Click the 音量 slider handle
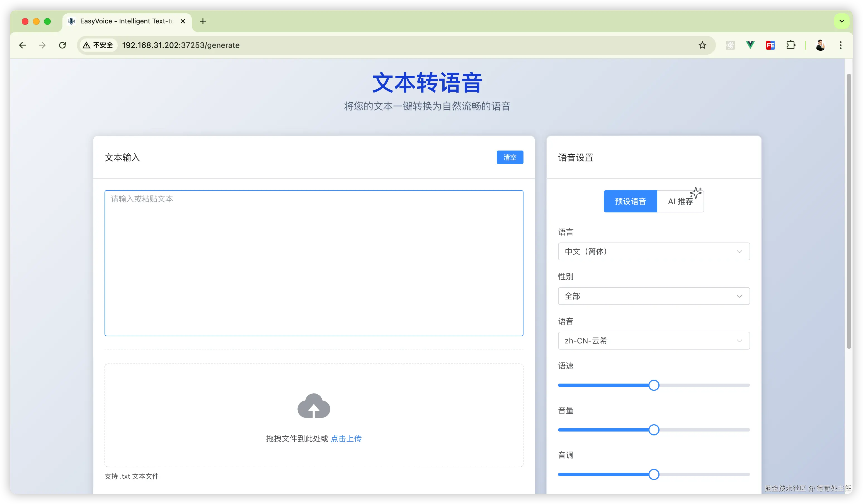This screenshot has width=863, height=504. click(654, 430)
